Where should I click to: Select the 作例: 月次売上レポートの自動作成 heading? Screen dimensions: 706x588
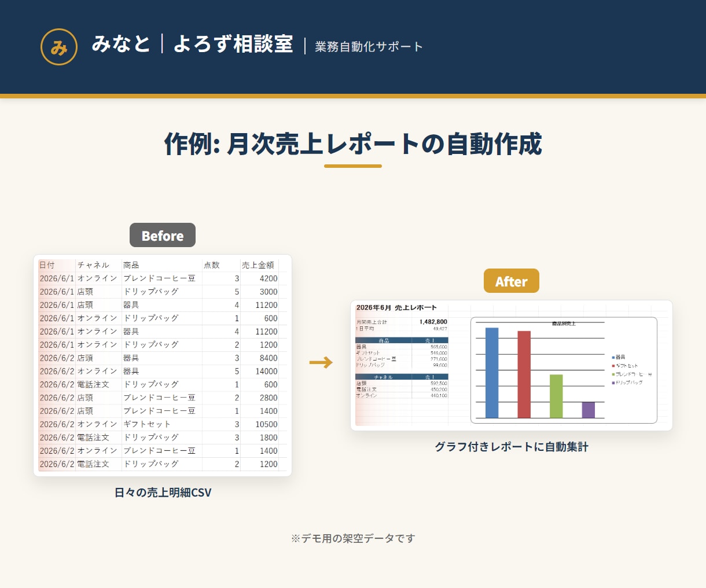click(353, 144)
